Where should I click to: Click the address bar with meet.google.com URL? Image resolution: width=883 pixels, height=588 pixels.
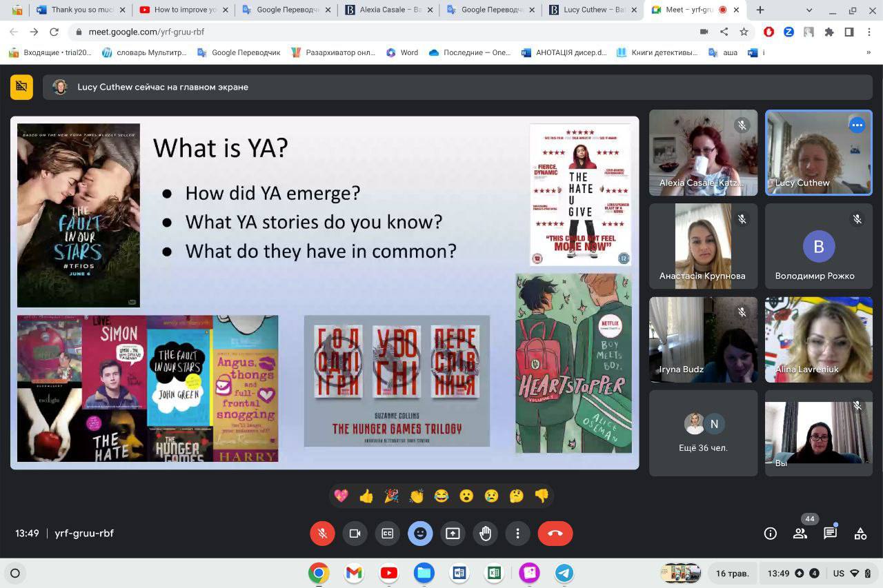click(x=379, y=32)
